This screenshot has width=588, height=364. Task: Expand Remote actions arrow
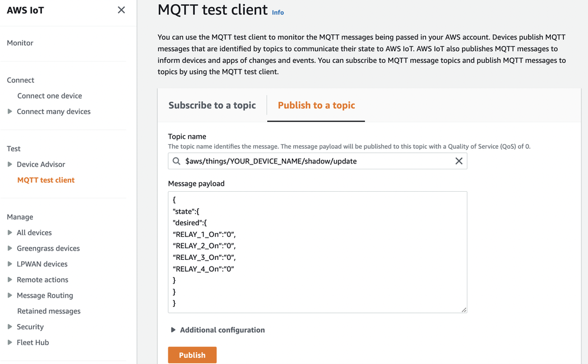click(10, 280)
